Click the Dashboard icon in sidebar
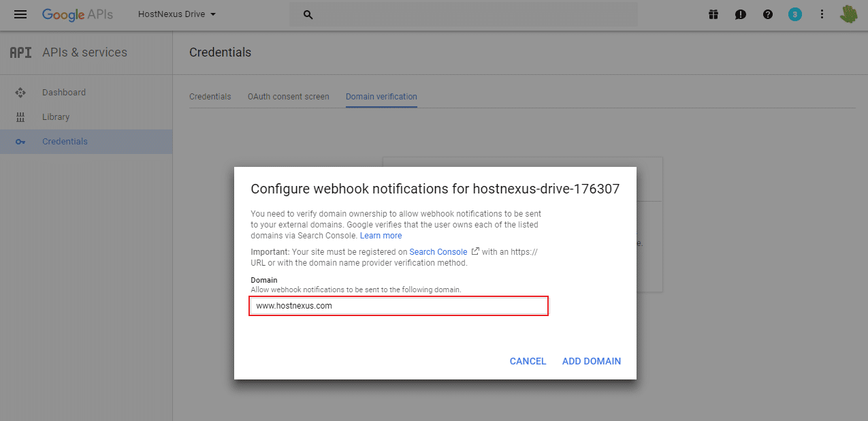The height and width of the screenshot is (421, 868). click(20, 93)
